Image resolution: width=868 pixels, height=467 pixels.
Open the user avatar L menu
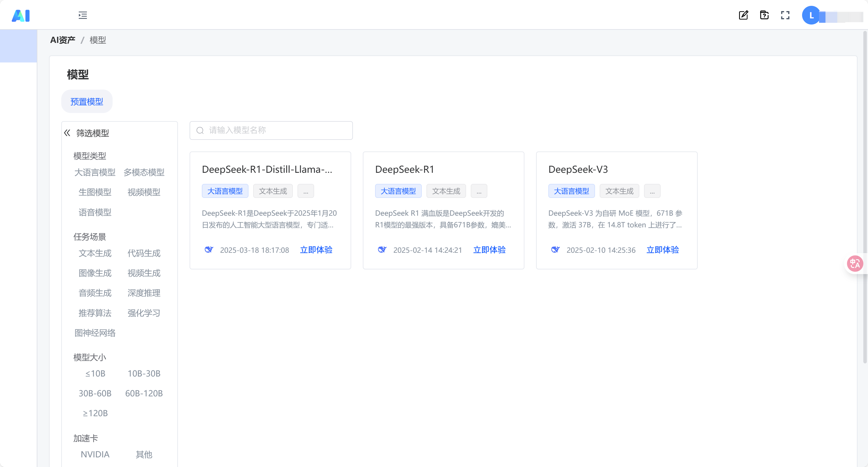(x=811, y=15)
